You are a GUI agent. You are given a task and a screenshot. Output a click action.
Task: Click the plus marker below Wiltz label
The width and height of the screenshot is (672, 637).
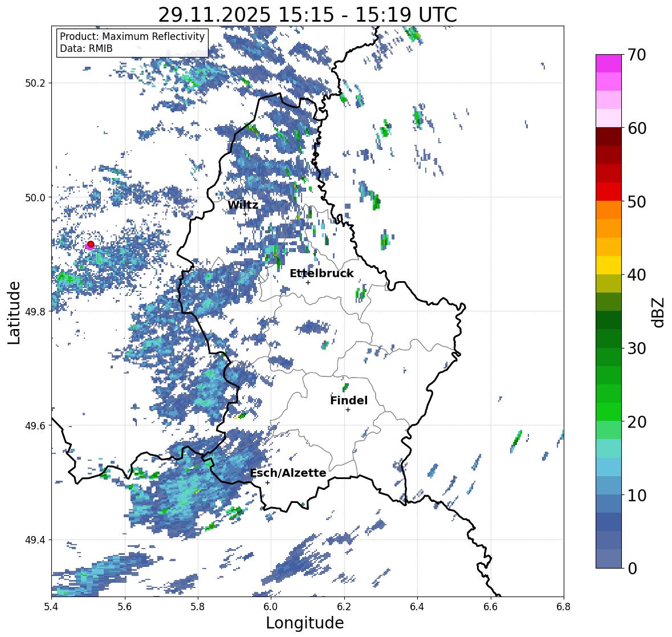(x=245, y=214)
